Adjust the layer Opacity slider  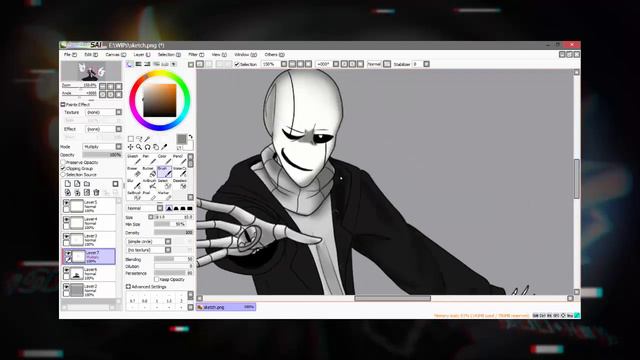pos(102,155)
